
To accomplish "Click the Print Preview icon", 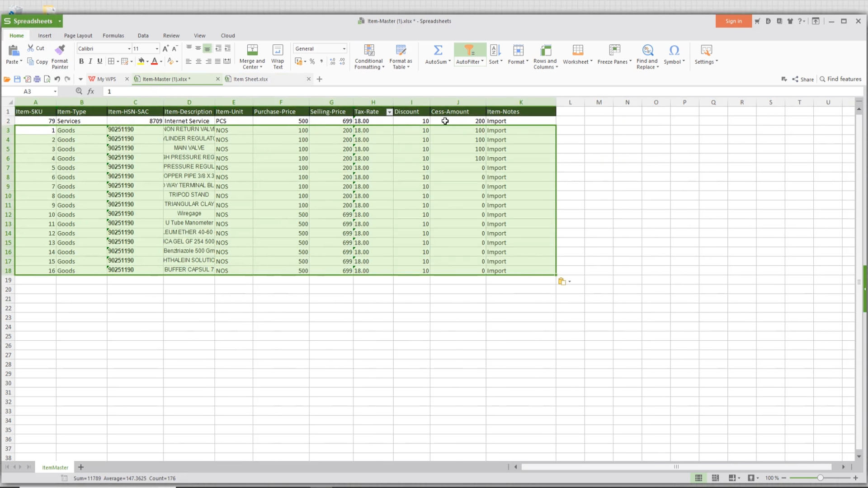I will [47, 79].
